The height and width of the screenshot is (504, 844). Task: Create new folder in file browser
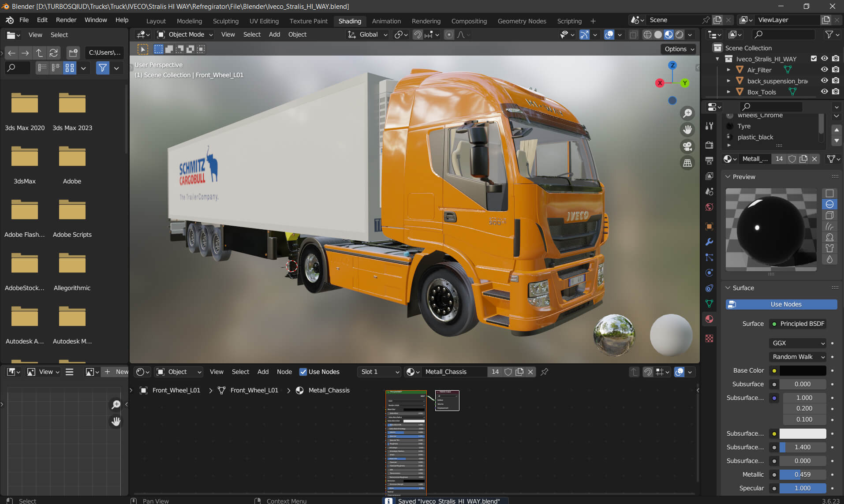pos(73,53)
